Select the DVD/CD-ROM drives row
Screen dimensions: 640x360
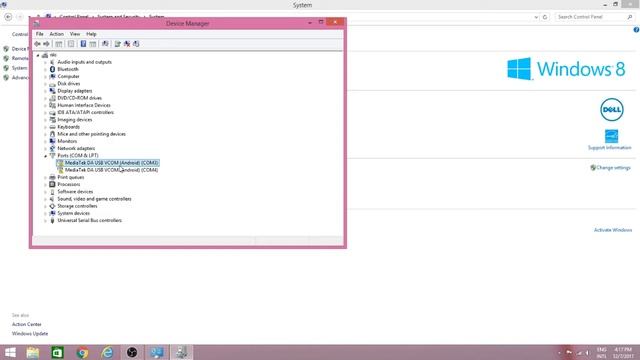(80, 98)
